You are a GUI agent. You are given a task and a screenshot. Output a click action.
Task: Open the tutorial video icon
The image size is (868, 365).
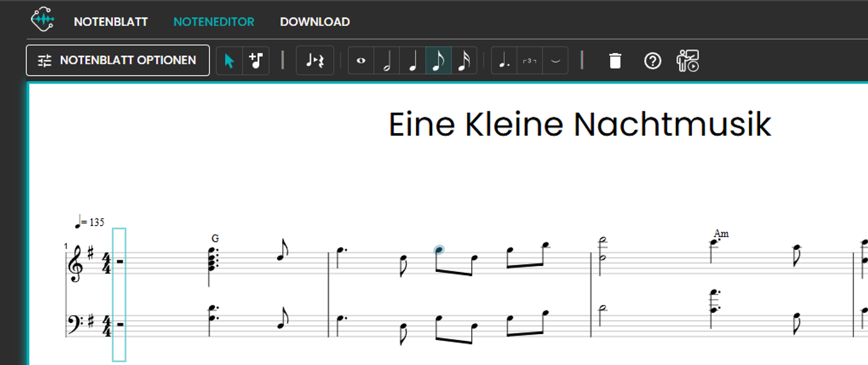[688, 61]
